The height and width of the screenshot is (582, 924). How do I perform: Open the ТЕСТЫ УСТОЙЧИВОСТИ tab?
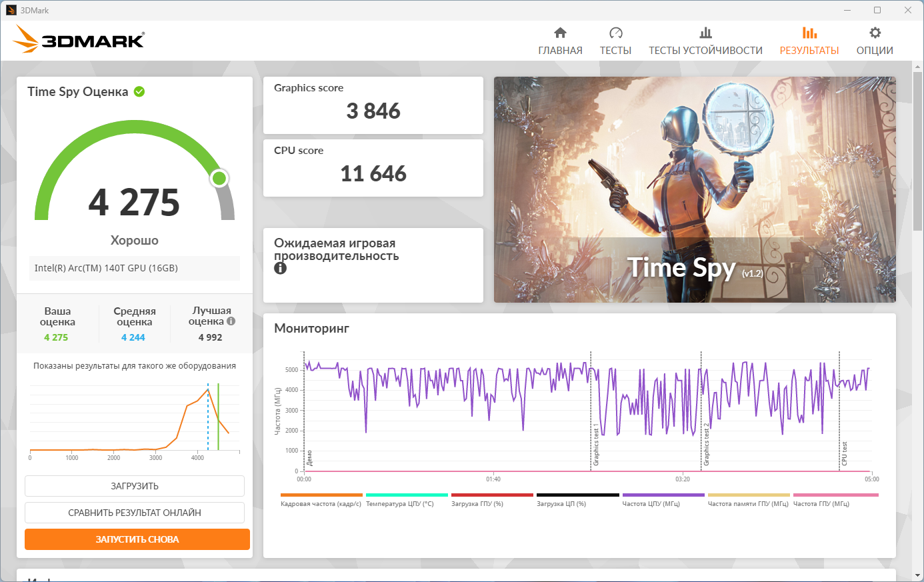coord(705,41)
